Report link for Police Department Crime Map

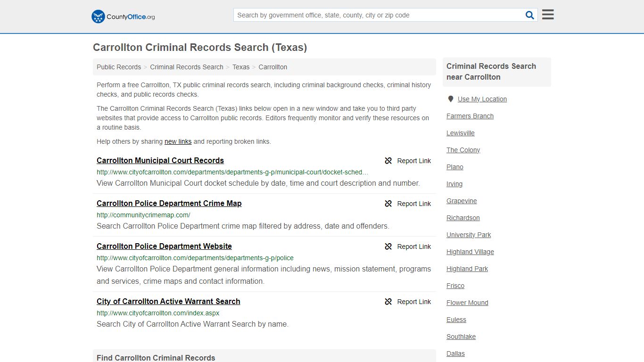[414, 204]
